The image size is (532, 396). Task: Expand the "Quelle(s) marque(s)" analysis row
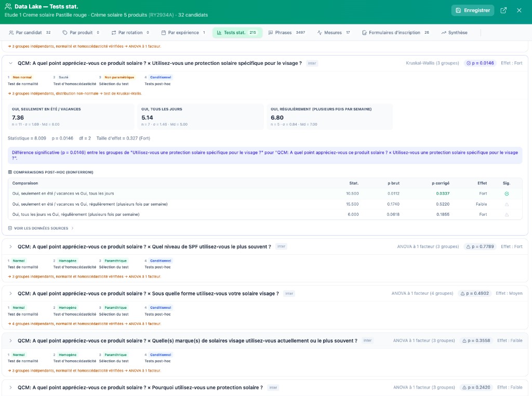[10, 340]
